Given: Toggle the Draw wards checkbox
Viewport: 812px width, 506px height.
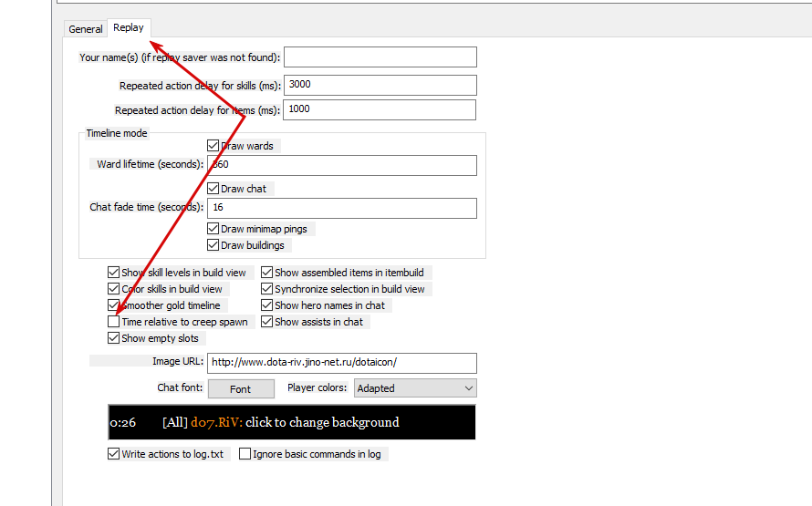Looking at the screenshot, I should [x=213, y=146].
